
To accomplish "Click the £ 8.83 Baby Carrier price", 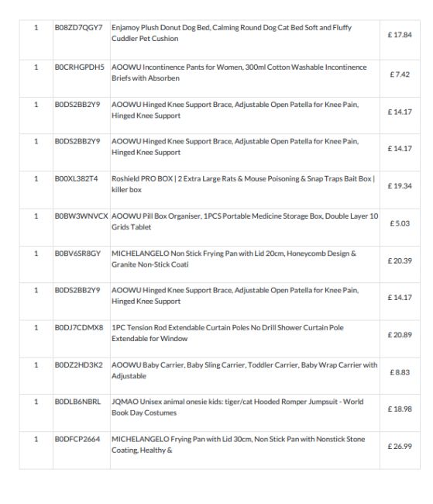I will [400, 372].
